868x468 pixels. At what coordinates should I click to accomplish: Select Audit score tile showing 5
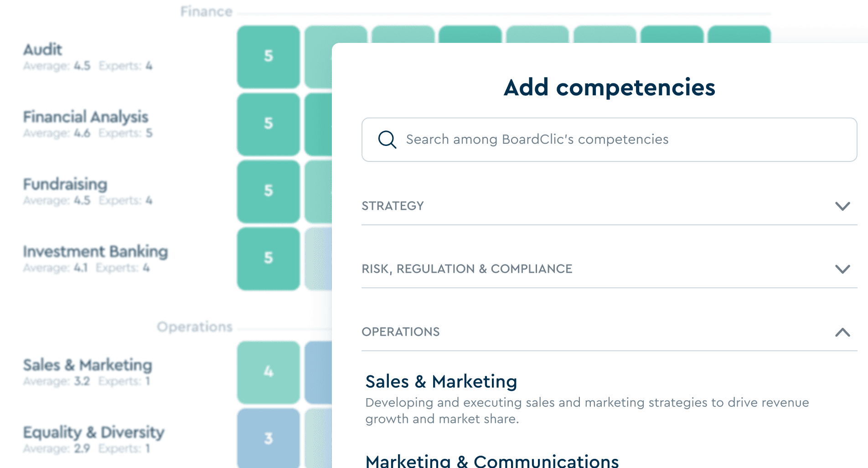(269, 57)
